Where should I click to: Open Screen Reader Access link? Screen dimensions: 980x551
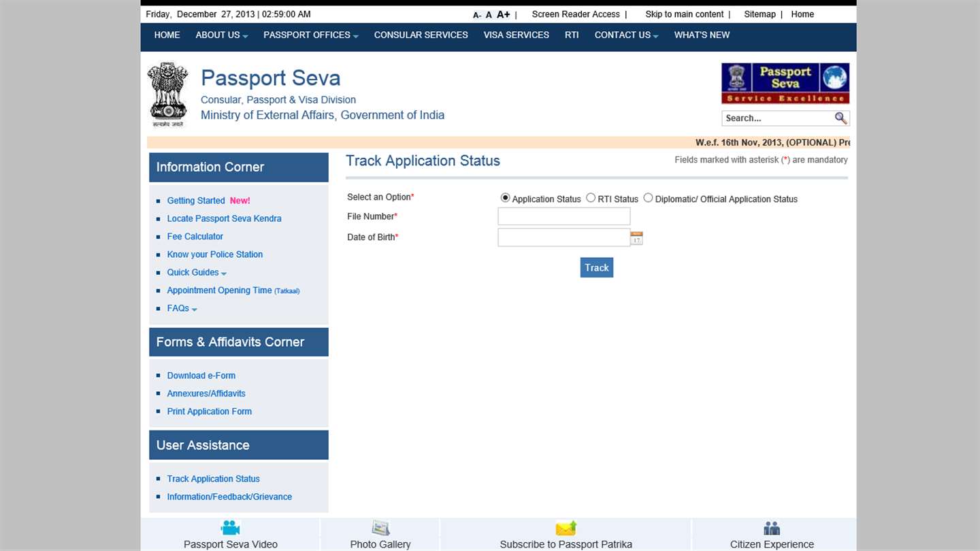point(576,14)
